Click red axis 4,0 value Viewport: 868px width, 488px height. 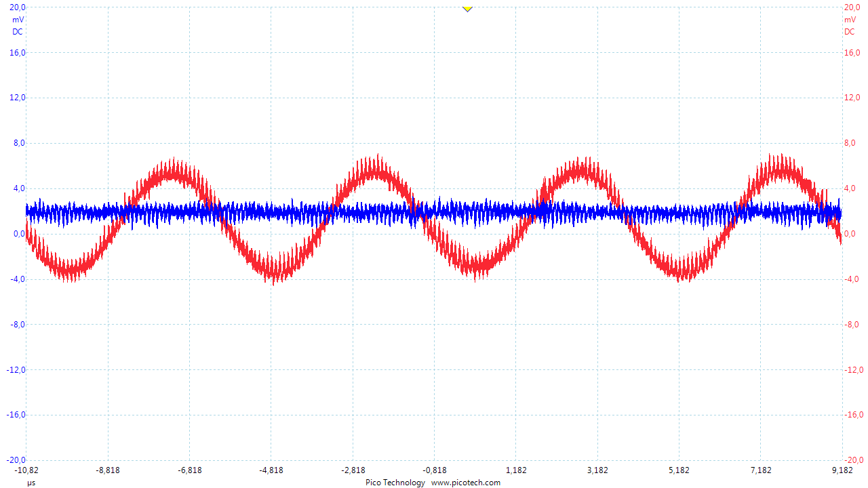[850, 188]
